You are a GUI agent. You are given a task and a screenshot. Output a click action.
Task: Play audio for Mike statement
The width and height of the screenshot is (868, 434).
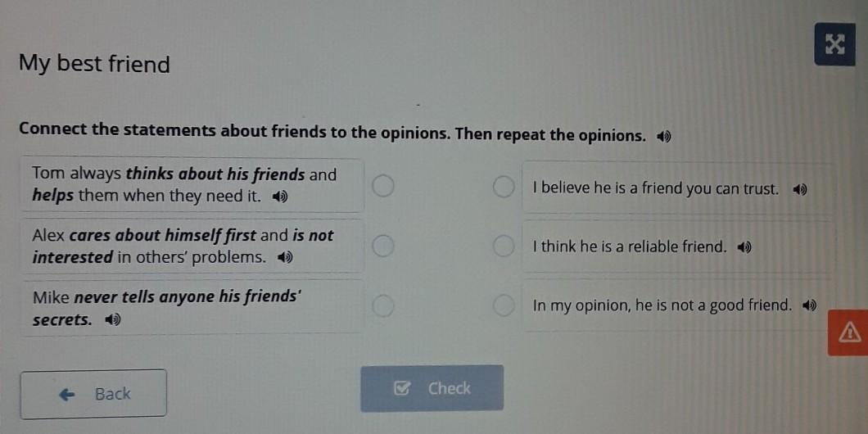113,319
